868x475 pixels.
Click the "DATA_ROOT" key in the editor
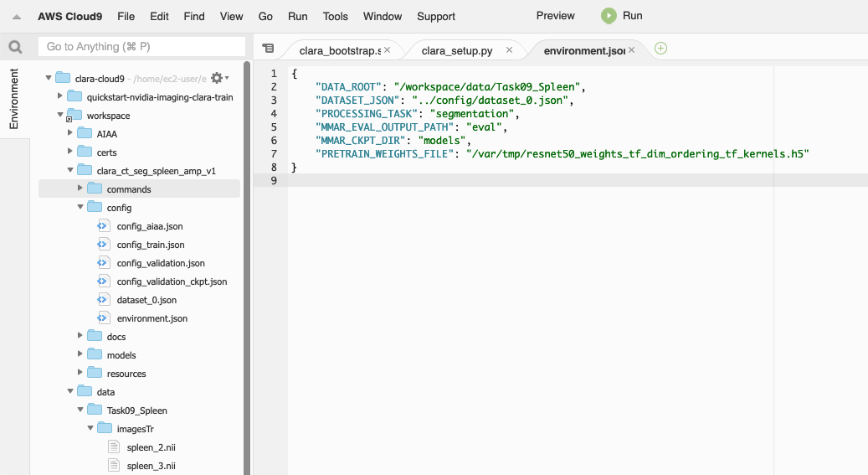[x=349, y=87]
